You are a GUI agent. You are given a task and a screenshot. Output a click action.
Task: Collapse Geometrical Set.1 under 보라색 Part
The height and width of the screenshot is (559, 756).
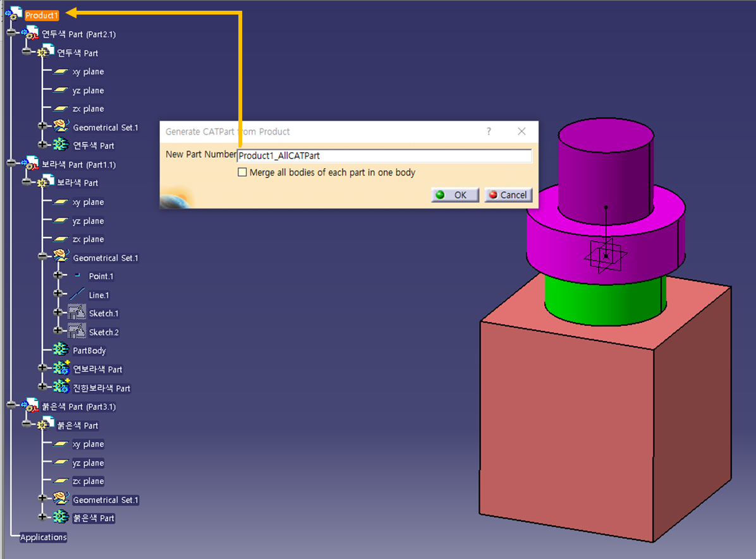click(x=42, y=256)
